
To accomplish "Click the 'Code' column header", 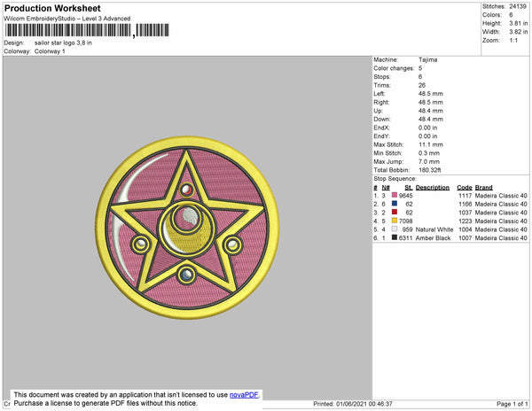I will (464, 188).
